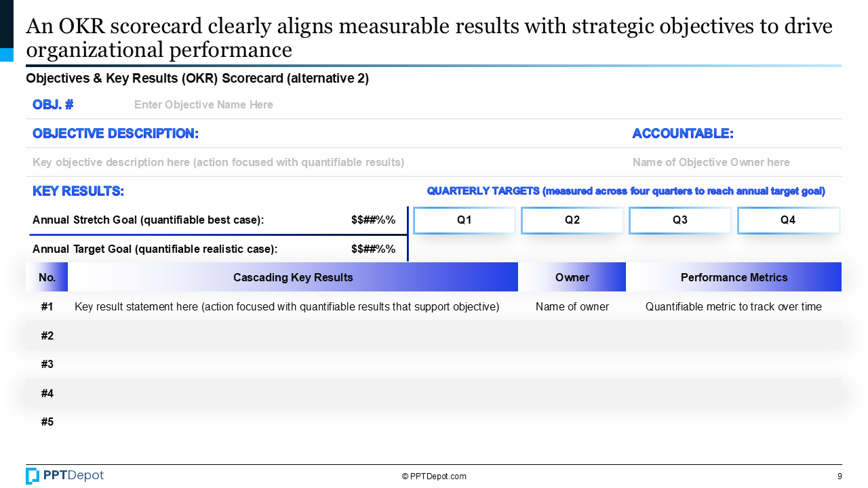Click the Enter Objective Name Here field
This screenshot has height=488, width=868.
coord(203,105)
